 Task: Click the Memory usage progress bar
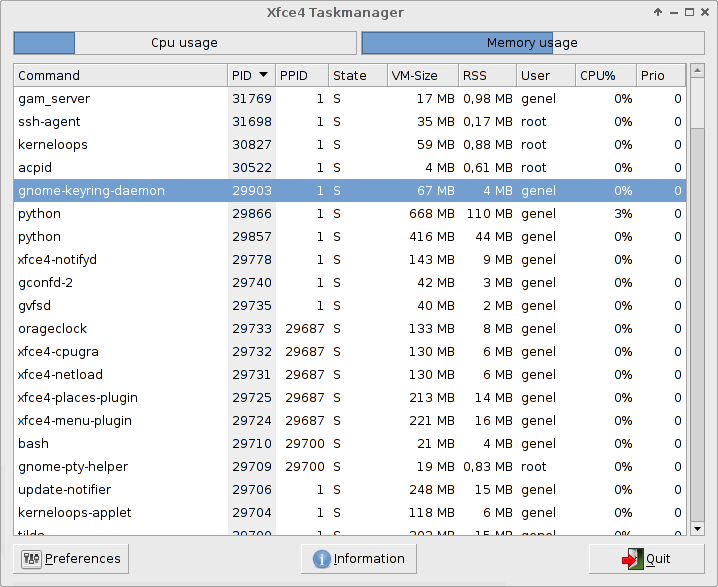532,43
